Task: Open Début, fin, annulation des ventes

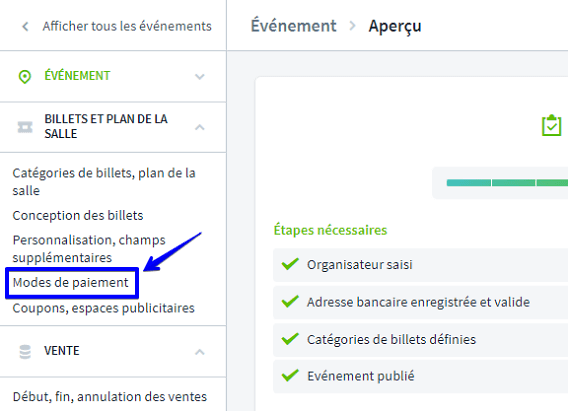Action: [110, 397]
